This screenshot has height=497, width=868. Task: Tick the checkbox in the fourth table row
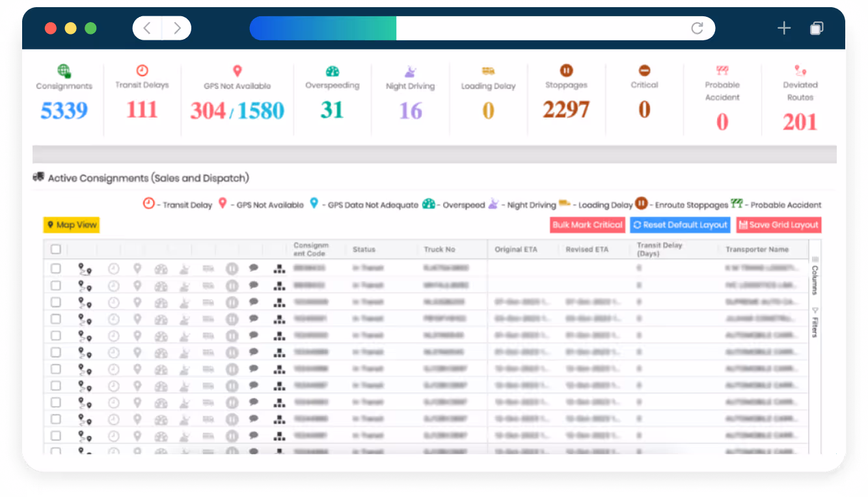[56, 319]
